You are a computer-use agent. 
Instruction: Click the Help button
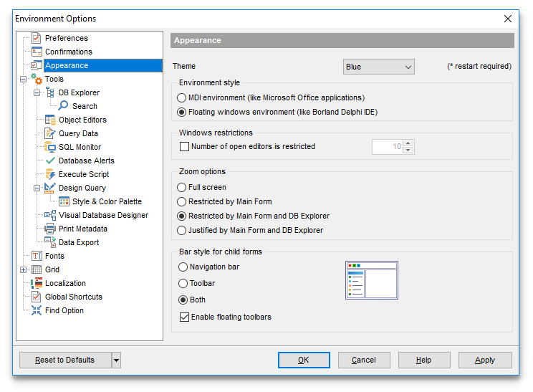click(424, 360)
